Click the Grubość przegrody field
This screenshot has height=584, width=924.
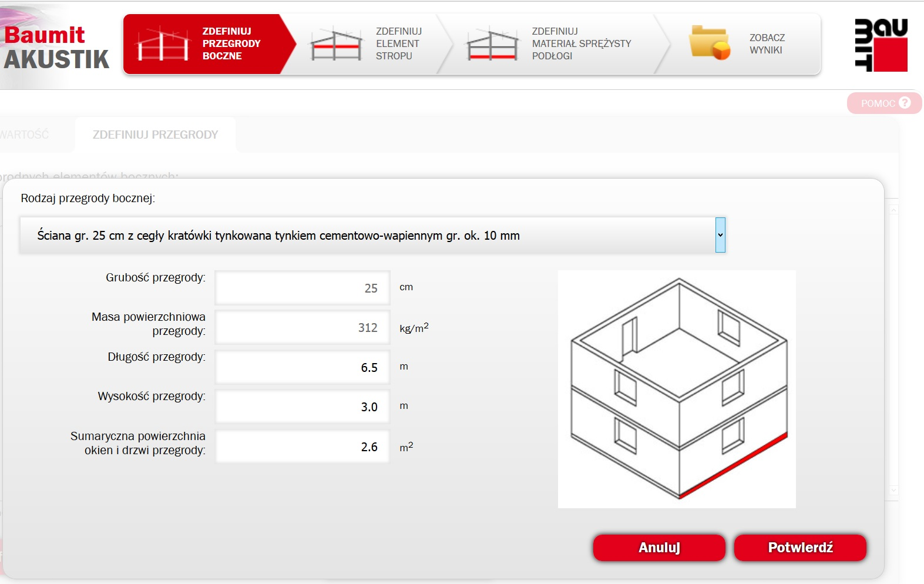[x=303, y=288]
